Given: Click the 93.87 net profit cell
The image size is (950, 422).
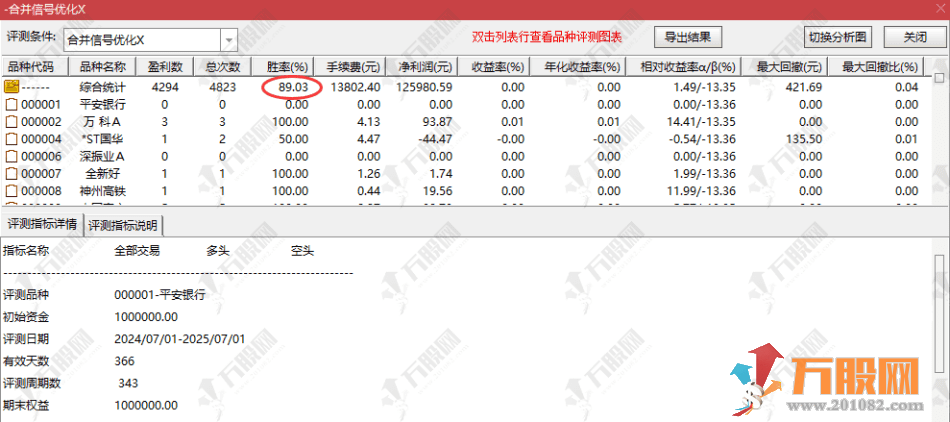Looking at the screenshot, I should point(438,122).
